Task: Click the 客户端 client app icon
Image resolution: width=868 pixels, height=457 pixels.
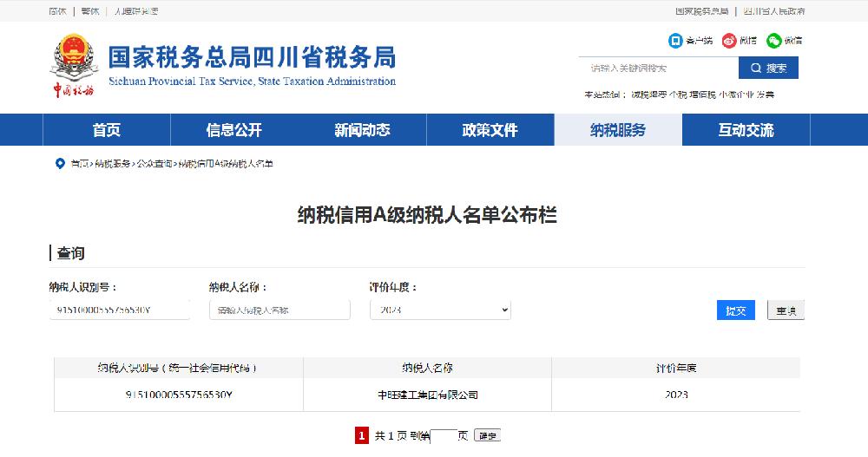Action: coord(675,41)
